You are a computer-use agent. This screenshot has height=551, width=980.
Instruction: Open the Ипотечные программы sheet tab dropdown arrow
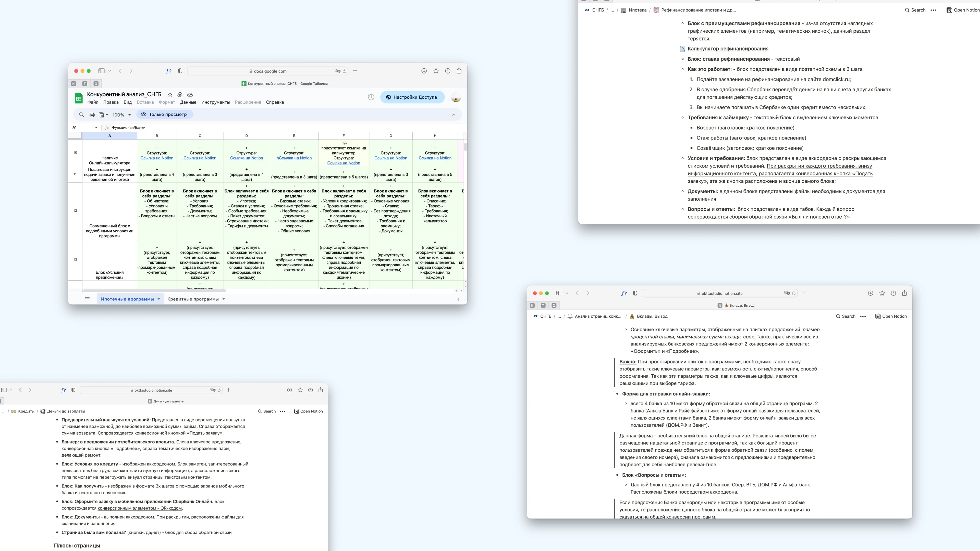pyautogui.click(x=159, y=299)
